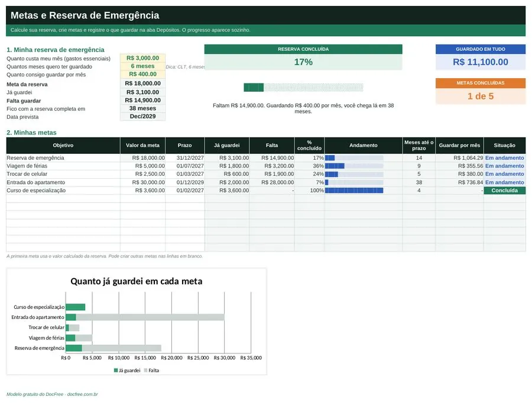The width and height of the screenshot is (532, 403).
Task: Click the reserve progress bar under 17%
Action: 303,88
